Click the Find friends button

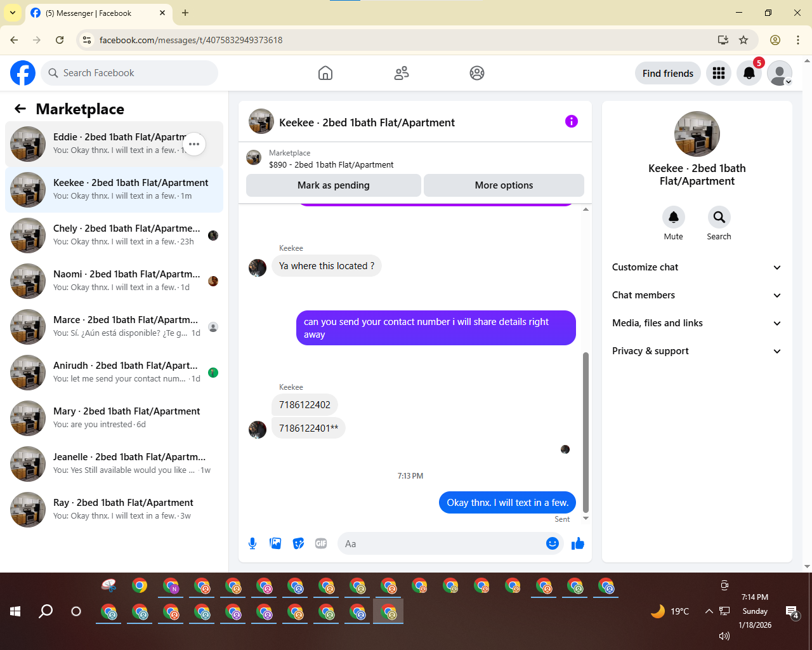click(x=668, y=73)
